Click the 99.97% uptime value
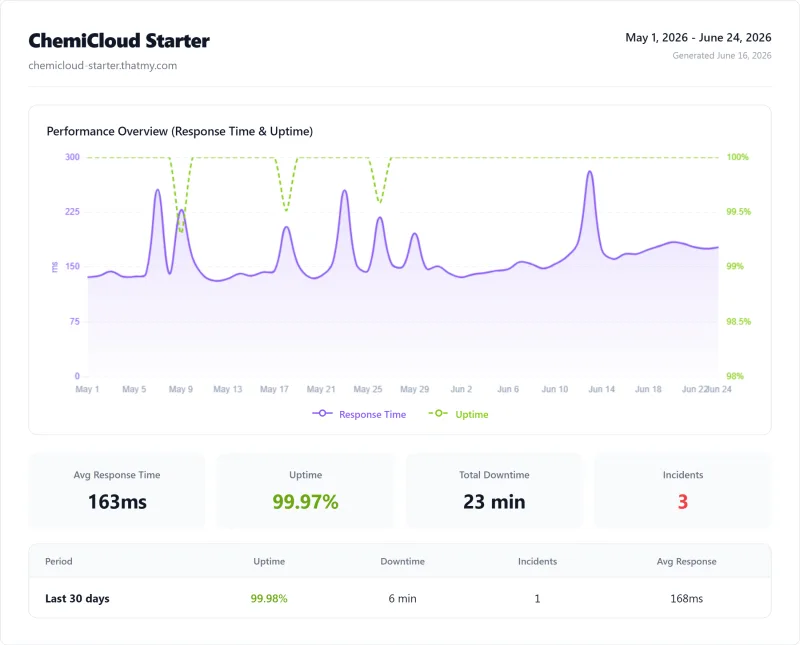800x645 pixels. pos(305,502)
